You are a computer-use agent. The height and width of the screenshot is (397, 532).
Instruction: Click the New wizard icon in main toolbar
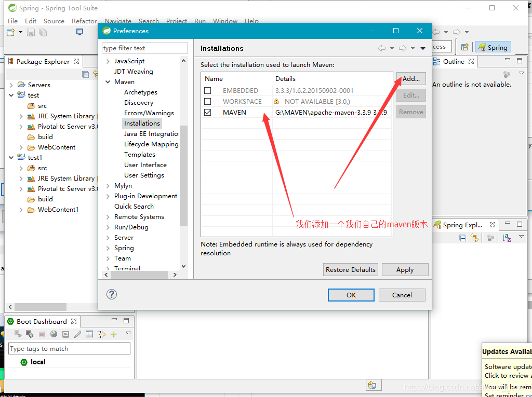click(10, 33)
